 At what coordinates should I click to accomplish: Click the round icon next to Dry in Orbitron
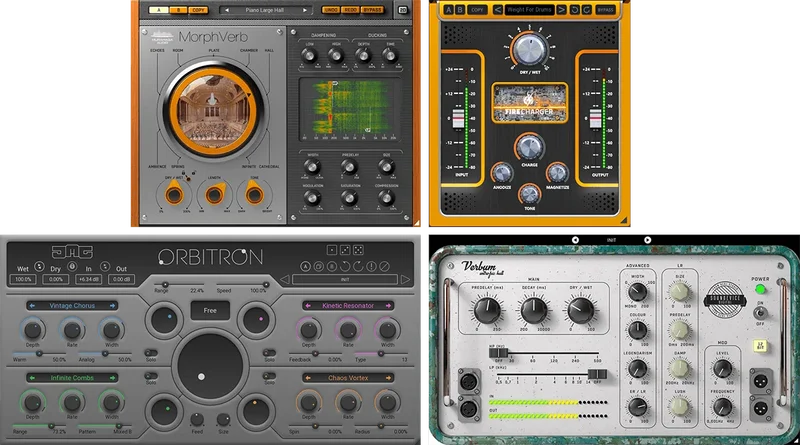(x=72, y=266)
